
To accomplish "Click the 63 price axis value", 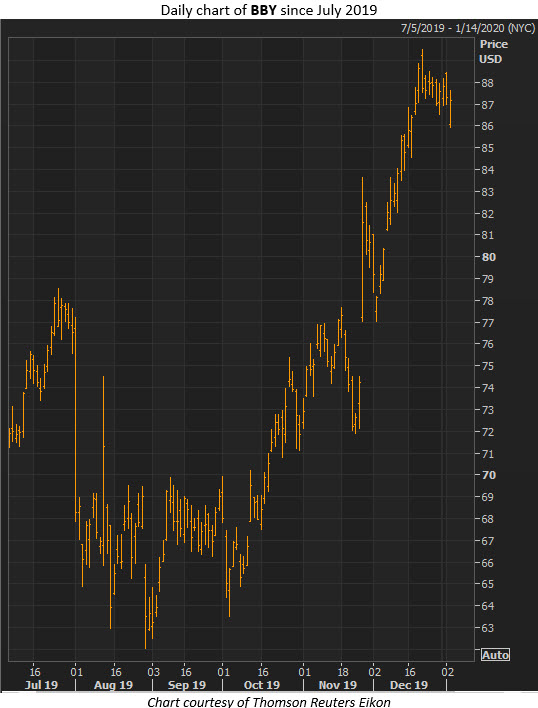I will [488, 628].
